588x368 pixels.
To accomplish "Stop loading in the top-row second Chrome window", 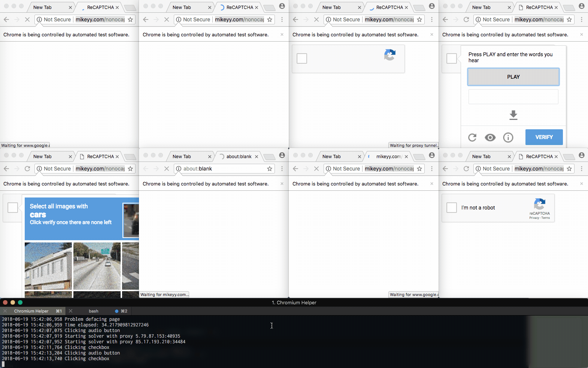I will [167, 19].
